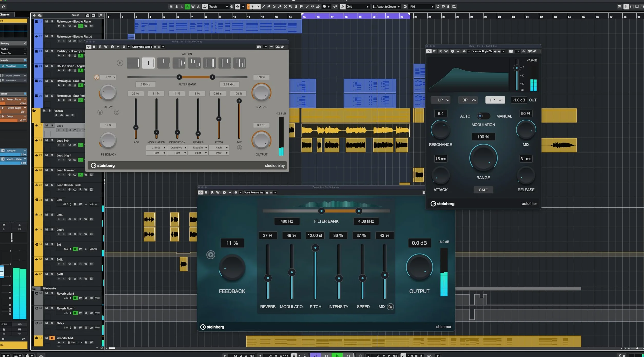Toggle StudioDelay plugin power button
Screen dimensions: 644x357
click(x=89, y=47)
